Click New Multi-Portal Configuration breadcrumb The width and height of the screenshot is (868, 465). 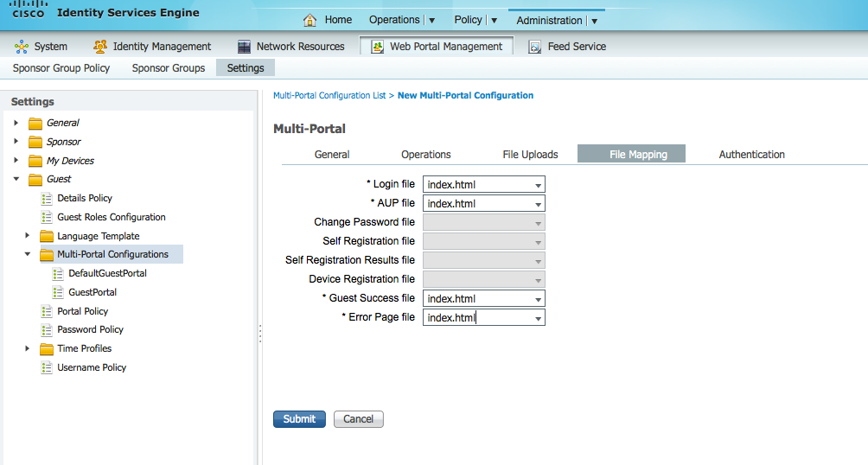(x=465, y=95)
